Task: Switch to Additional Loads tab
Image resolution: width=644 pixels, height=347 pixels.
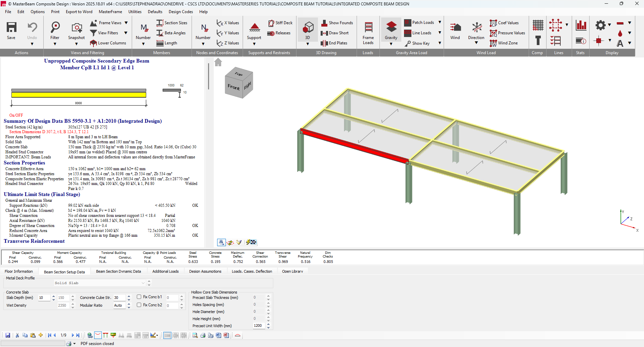Action: point(165,271)
